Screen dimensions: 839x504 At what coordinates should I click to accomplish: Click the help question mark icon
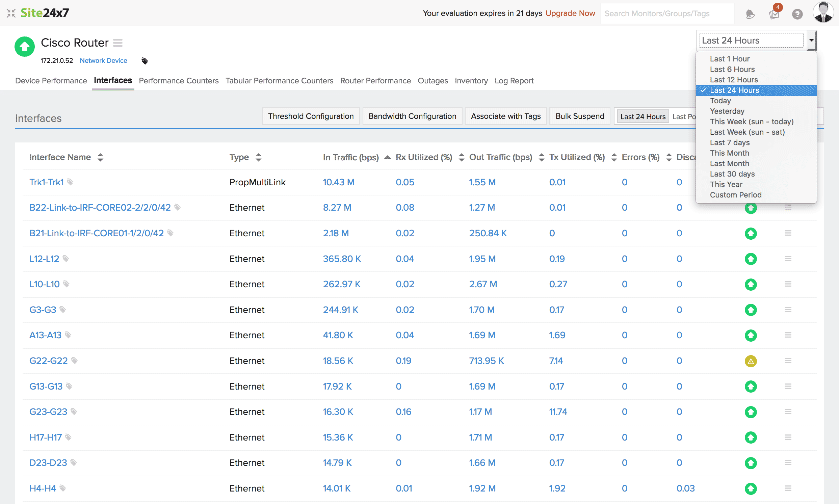coord(797,14)
